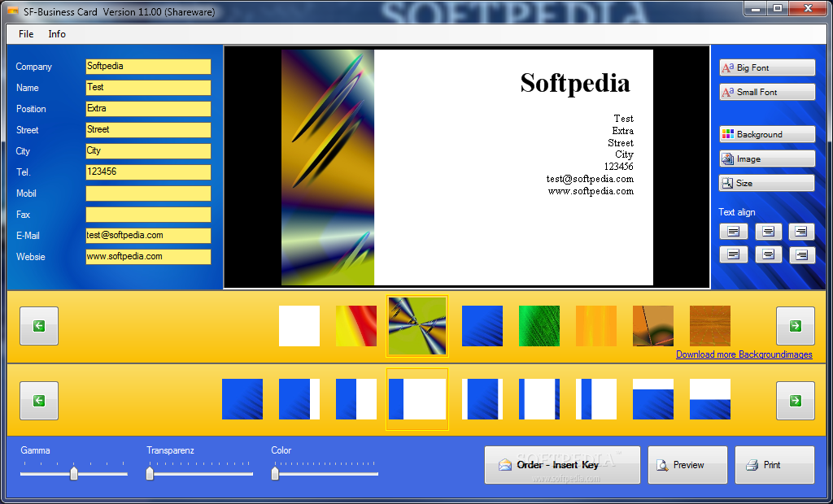Select the red and yellow wave background

point(356,325)
